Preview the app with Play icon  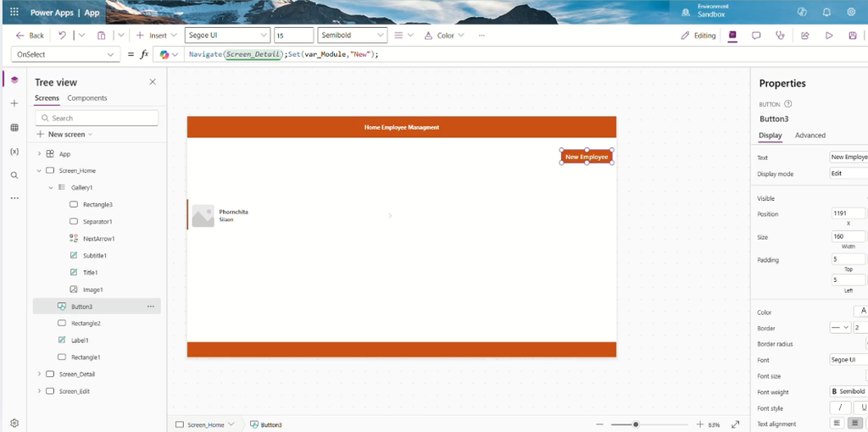click(829, 36)
